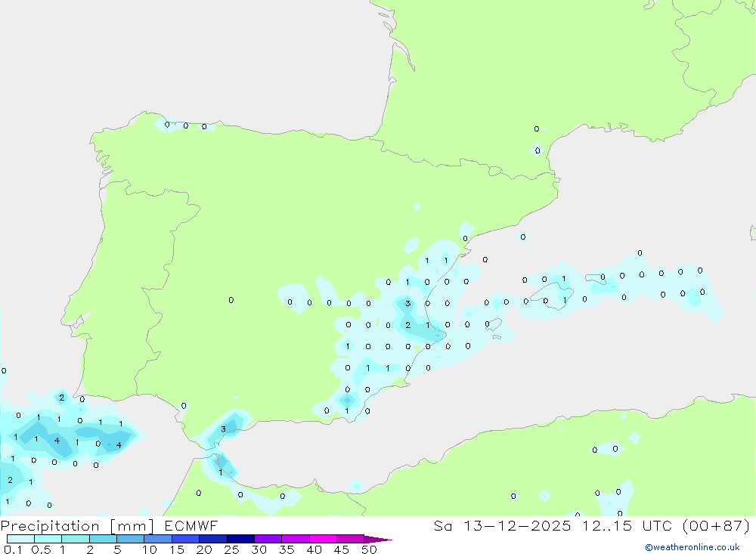Click the '0.1' scale label
This screenshot has height=554, width=756.
(13, 549)
